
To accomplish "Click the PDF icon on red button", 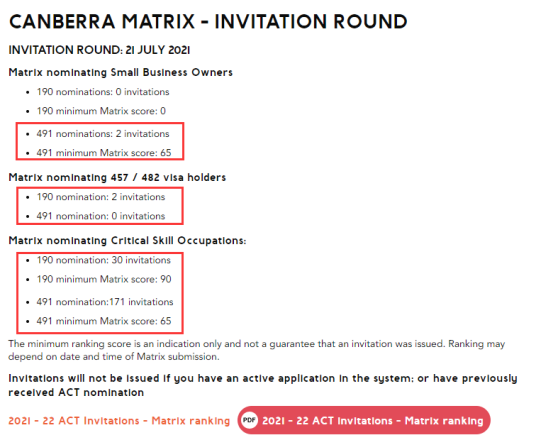I will coord(249,420).
